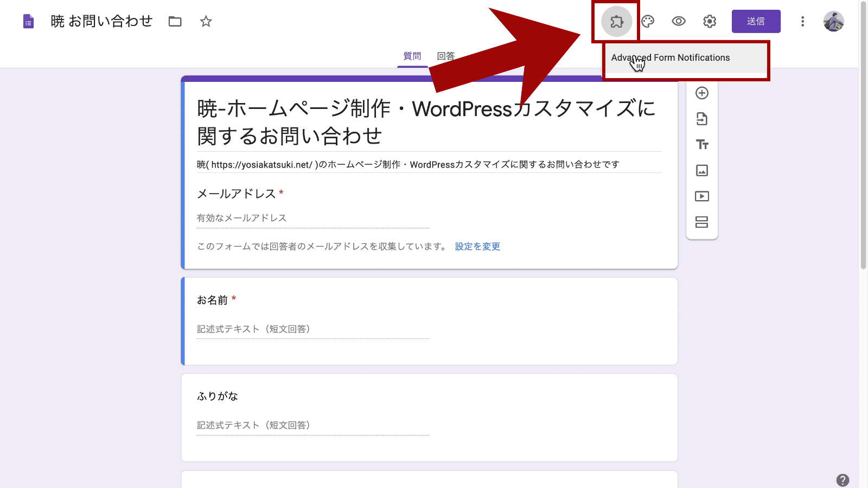The width and height of the screenshot is (868, 488).
Task: Choose Advanced Form Notifications add-on
Action: (686, 57)
